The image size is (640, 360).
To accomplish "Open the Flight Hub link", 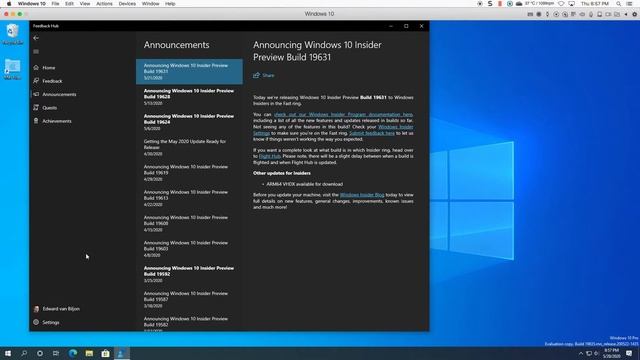I will (269, 156).
